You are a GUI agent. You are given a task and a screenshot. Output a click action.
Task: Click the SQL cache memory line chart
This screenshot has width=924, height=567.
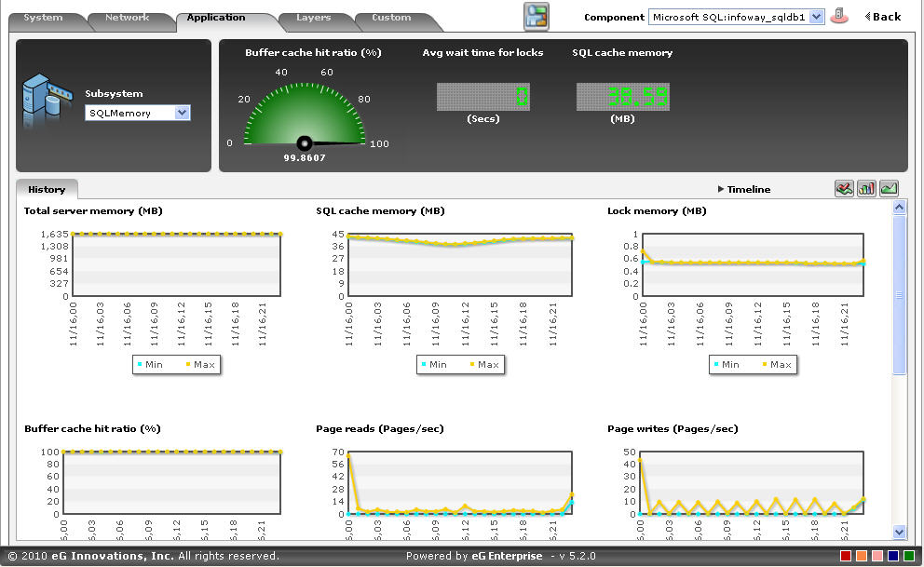coord(460,265)
